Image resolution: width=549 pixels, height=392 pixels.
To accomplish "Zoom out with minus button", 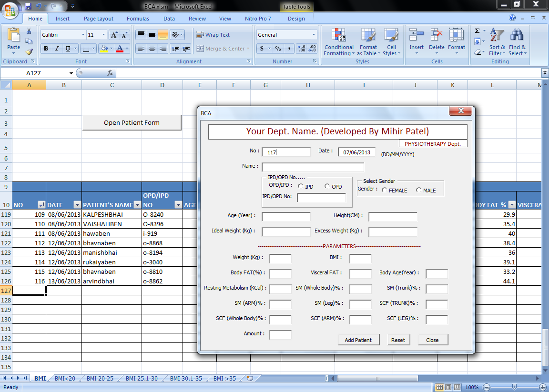I will tap(486, 387).
